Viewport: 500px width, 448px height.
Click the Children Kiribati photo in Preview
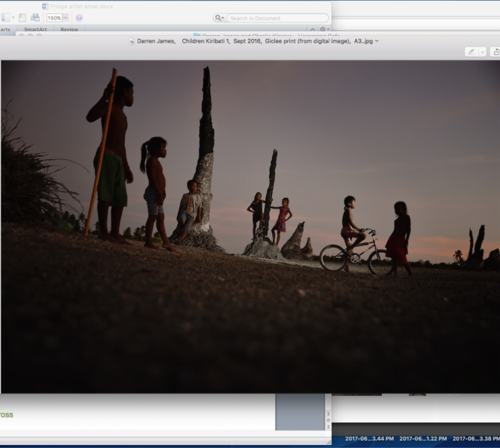(250, 224)
